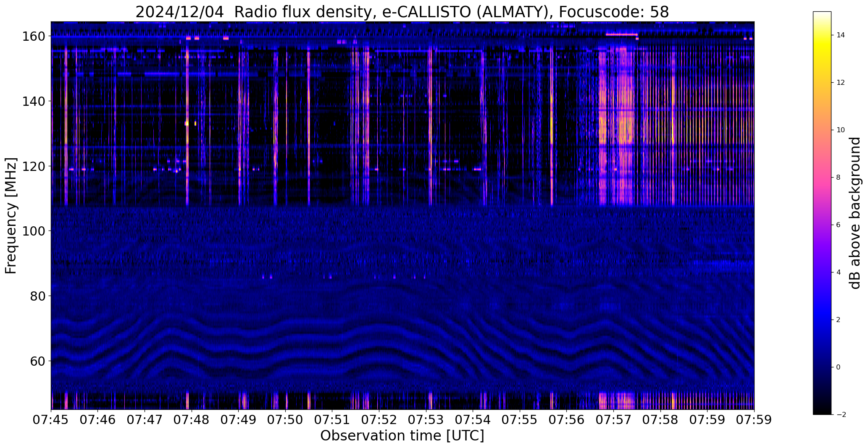Click the 'Frequency [MHz]' y-axis label
Screen dimensions: 868x448
pyautogui.click(x=11, y=216)
